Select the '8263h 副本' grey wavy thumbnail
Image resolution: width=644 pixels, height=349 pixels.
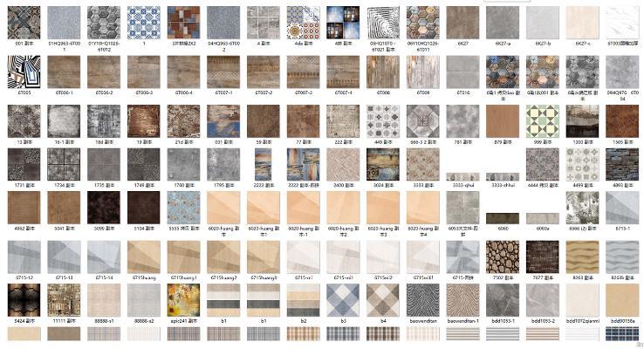pos(622,257)
